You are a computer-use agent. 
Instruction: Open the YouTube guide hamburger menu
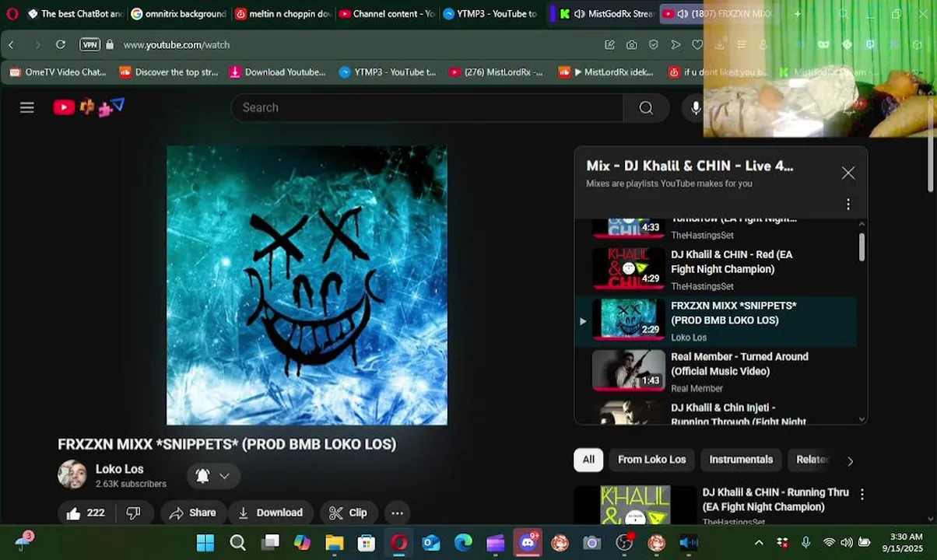click(27, 107)
